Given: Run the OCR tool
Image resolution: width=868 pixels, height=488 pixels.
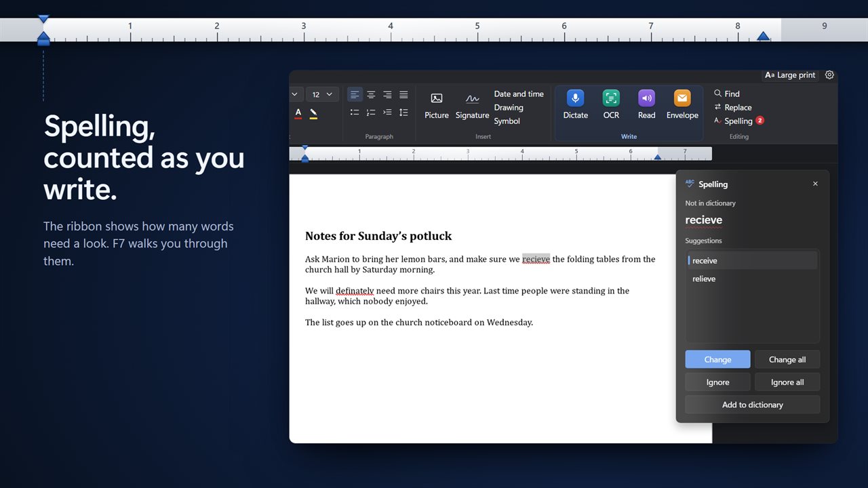Looking at the screenshot, I should coord(611,105).
